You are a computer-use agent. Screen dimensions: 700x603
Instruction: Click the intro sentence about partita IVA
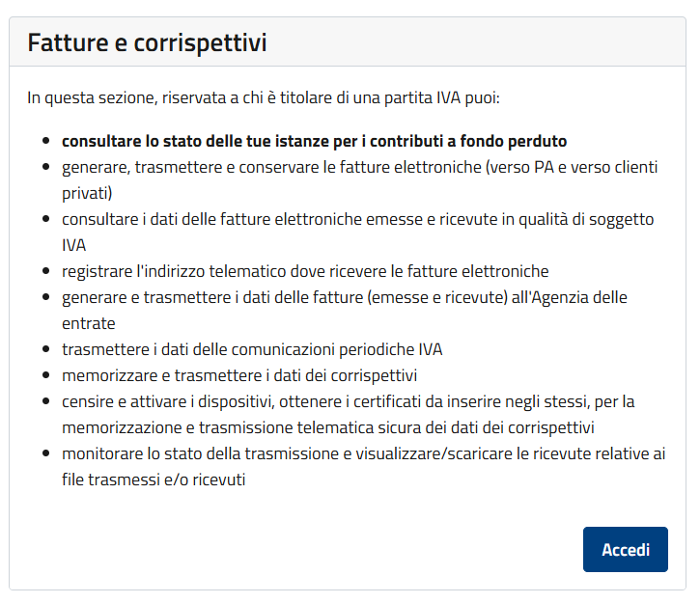click(264, 97)
